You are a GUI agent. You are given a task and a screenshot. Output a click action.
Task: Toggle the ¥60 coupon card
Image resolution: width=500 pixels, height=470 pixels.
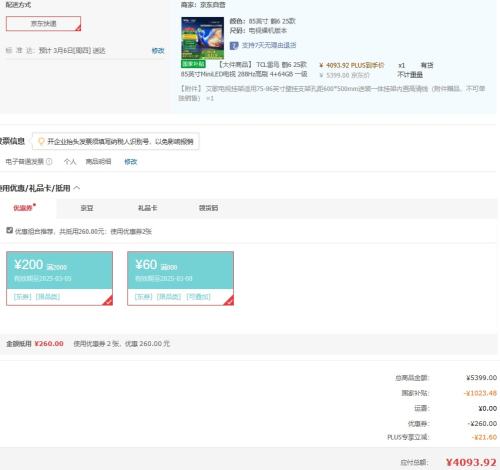click(x=180, y=278)
